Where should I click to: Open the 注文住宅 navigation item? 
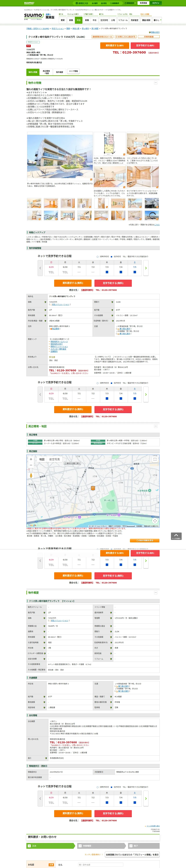[x=104, y=20]
